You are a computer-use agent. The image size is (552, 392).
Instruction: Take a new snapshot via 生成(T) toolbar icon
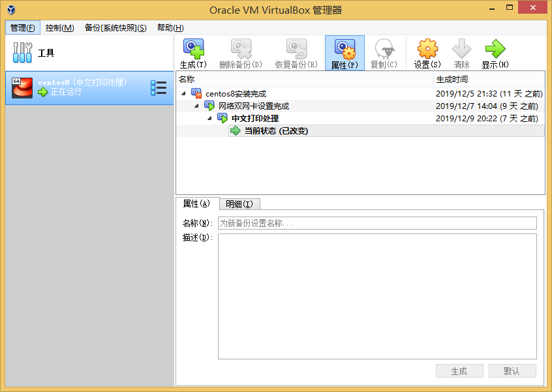pyautogui.click(x=192, y=52)
